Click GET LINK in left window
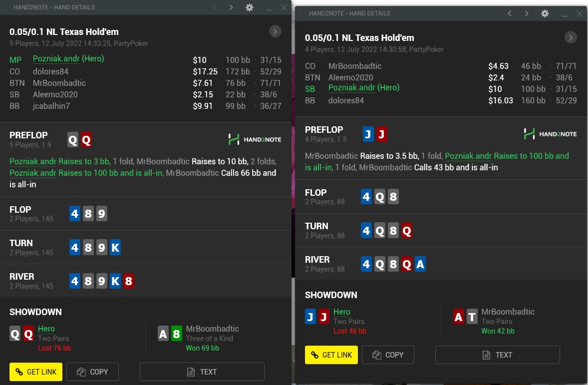This screenshot has width=588, height=385. pyautogui.click(x=36, y=372)
